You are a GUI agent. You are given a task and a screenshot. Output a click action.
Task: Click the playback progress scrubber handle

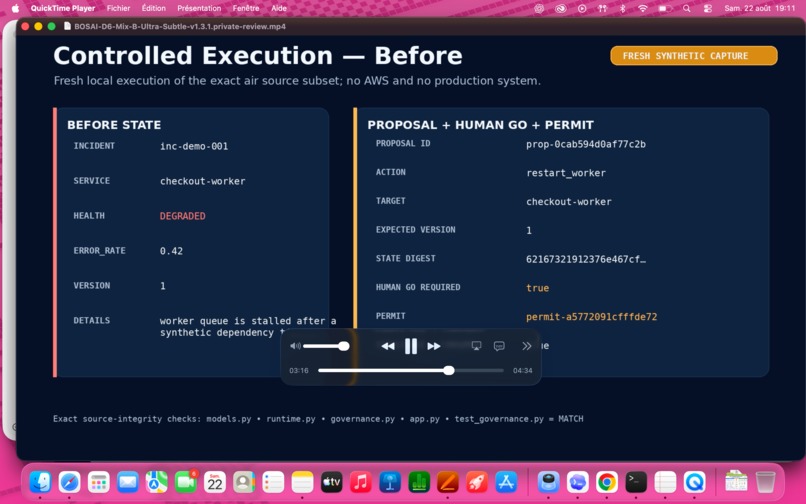[449, 370]
